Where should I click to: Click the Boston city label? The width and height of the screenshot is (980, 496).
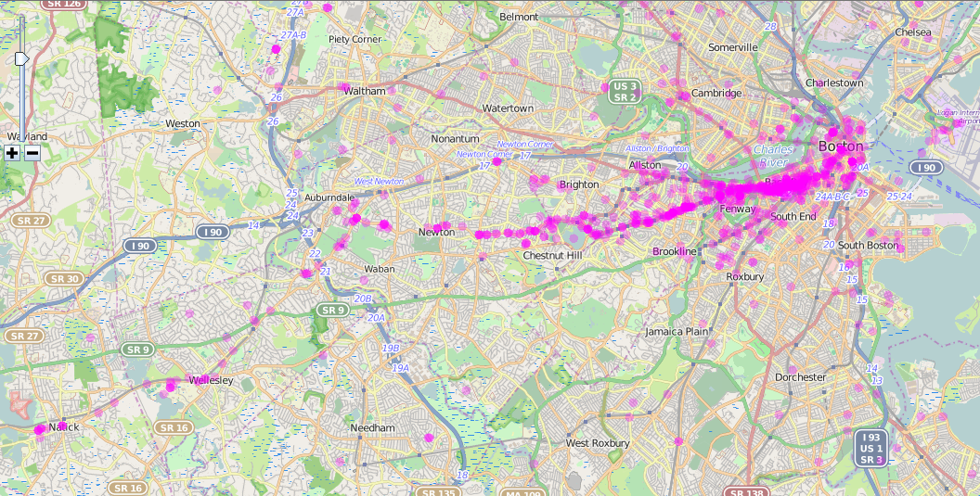click(x=841, y=146)
